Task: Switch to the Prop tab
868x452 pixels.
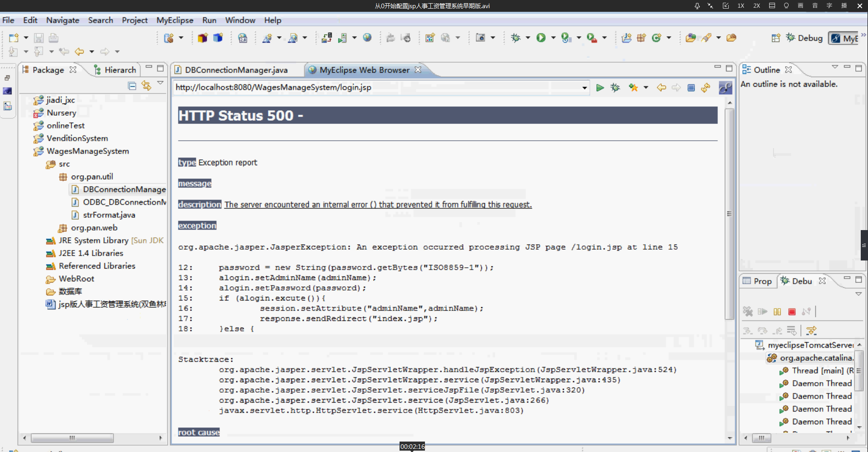Action: tap(757, 281)
